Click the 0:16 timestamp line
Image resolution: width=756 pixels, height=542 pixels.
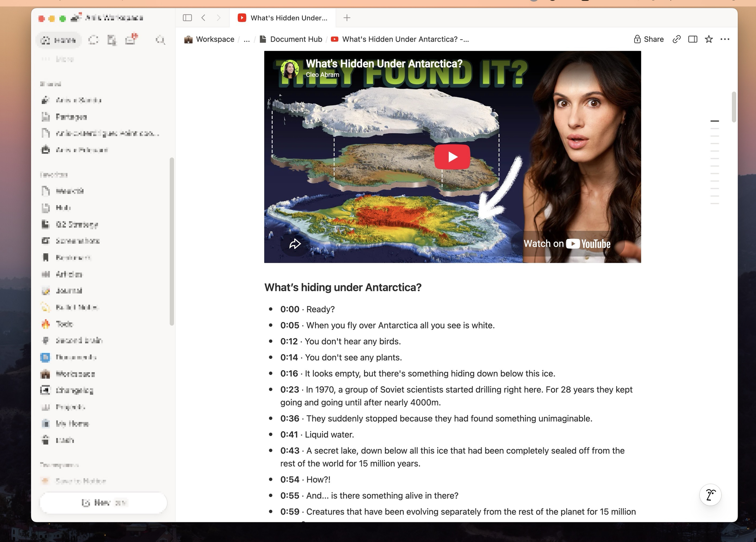coord(418,374)
